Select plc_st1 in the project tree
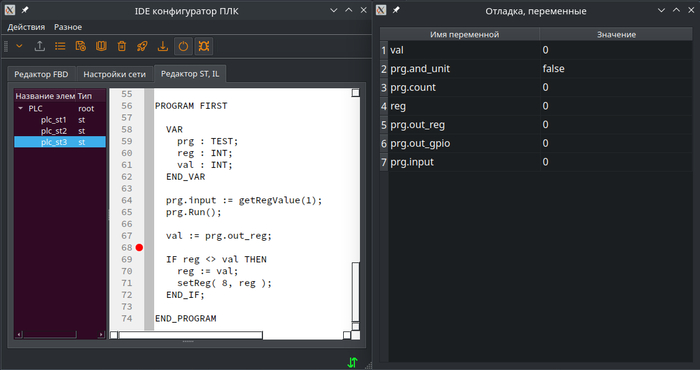 coord(54,120)
